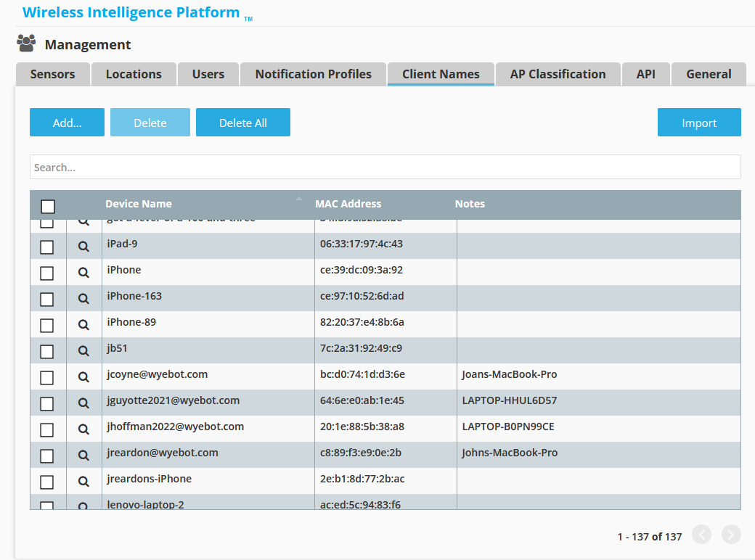
Task: Enable the checkbox for jhoffman2022@wyebot.com
Action: [46, 430]
